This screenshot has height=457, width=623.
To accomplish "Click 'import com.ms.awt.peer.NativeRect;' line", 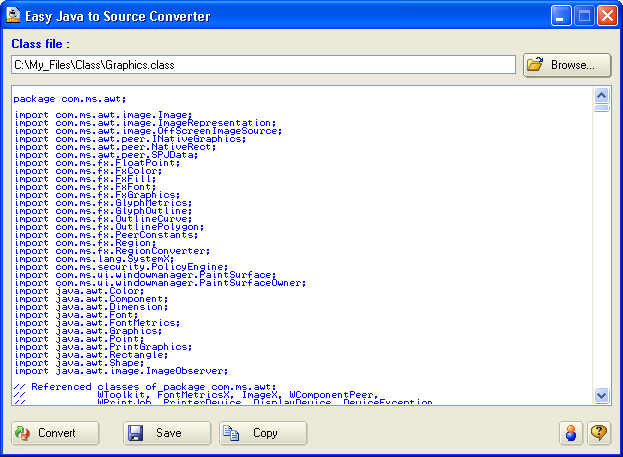I will (115, 147).
